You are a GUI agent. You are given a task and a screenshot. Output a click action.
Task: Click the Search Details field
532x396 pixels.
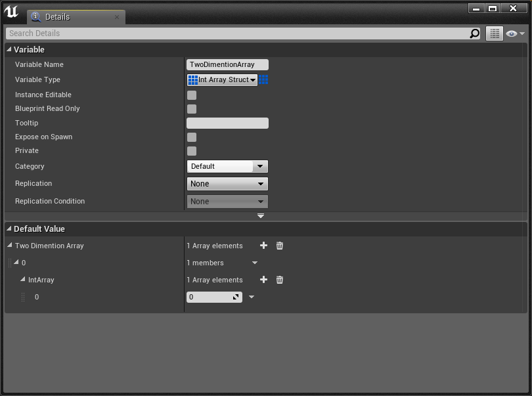243,33
